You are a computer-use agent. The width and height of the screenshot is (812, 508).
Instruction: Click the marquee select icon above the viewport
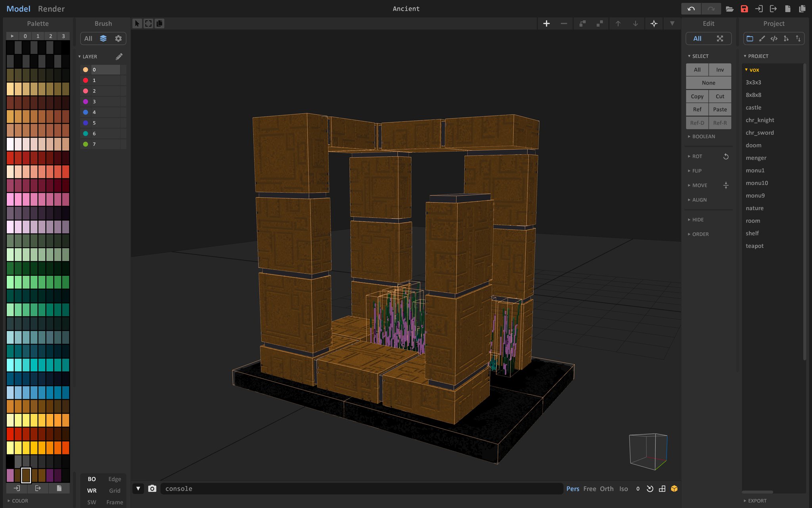pos(148,23)
